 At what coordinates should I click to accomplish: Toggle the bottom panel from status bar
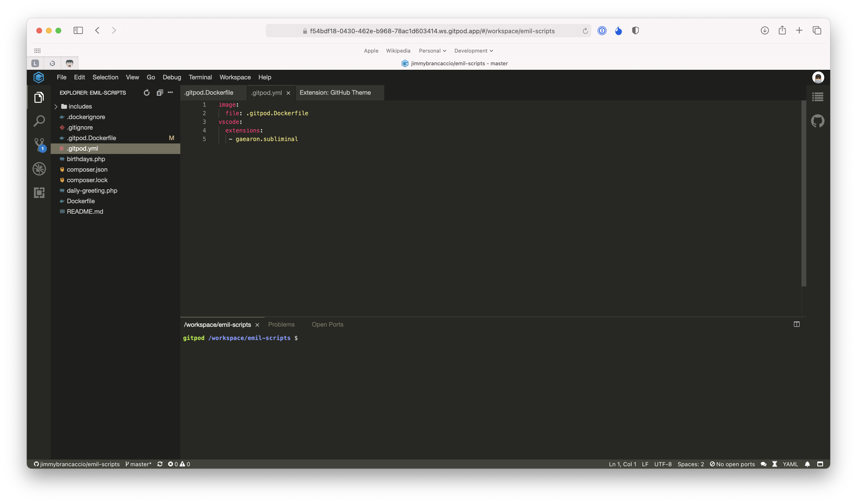tap(820, 464)
